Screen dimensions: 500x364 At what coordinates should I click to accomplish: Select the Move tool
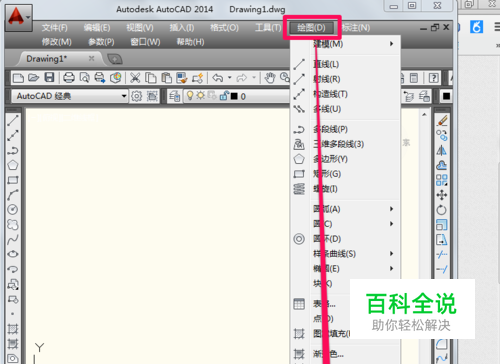pos(442,195)
